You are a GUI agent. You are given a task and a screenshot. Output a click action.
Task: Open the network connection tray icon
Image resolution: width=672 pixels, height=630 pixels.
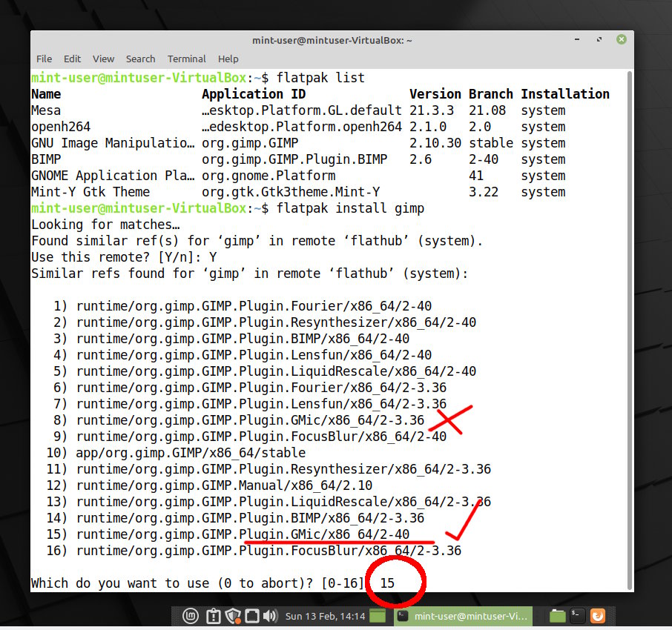click(252, 616)
